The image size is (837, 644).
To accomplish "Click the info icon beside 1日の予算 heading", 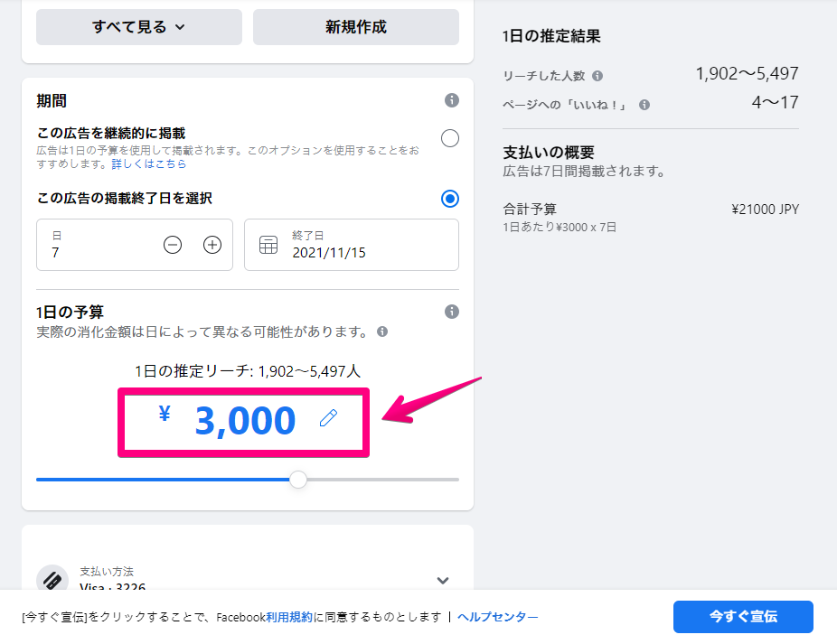I will tap(452, 312).
